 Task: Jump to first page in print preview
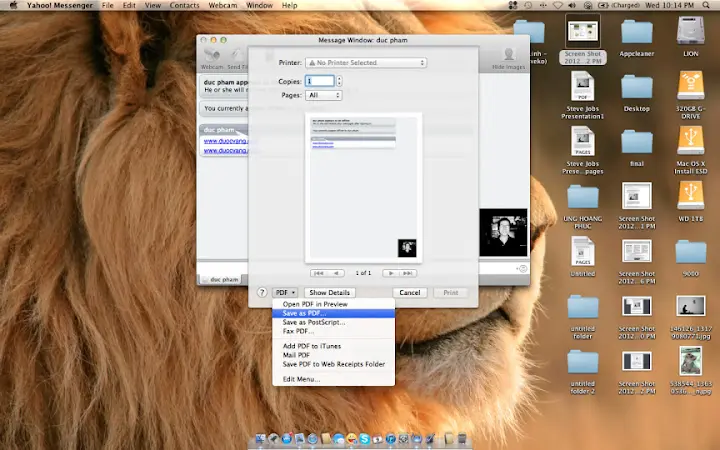coord(320,272)
